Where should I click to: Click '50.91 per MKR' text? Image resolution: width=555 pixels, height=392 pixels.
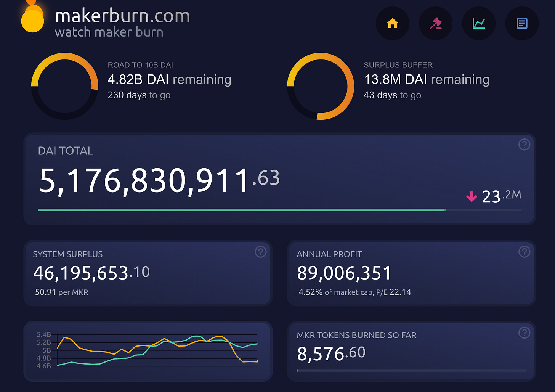tap(62, 292)
